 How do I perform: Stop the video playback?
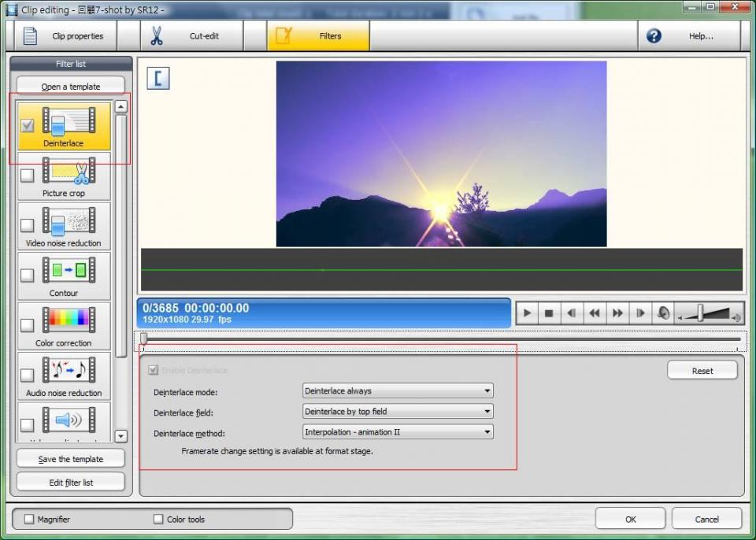click(549, 313)
